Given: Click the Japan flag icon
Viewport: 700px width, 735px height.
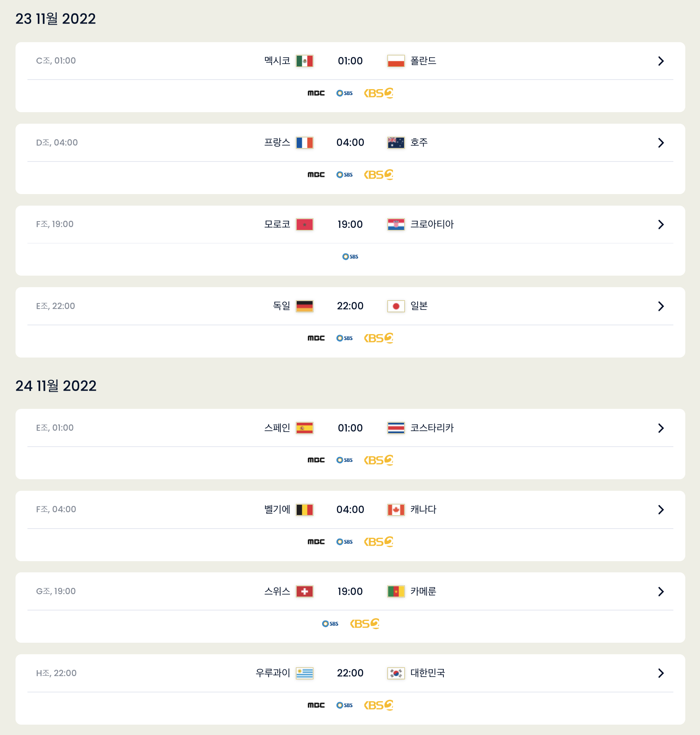Looking at the screenshot, I should coord(396,306).
